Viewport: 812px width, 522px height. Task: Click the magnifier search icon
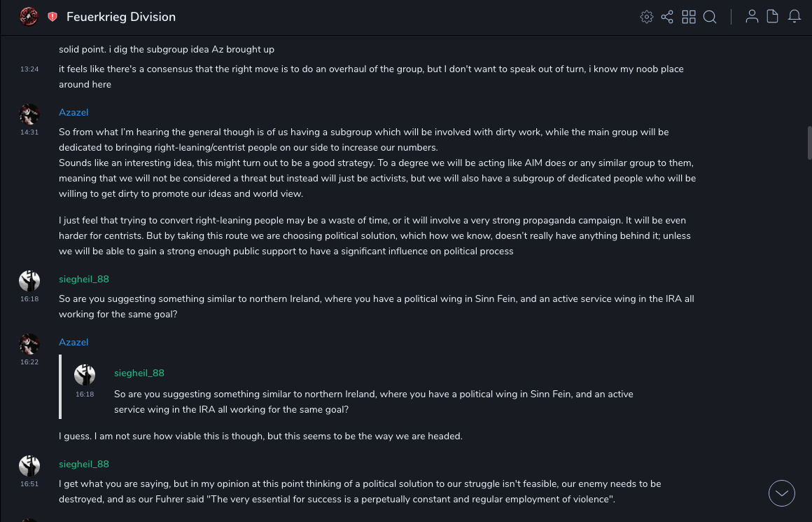710,17
